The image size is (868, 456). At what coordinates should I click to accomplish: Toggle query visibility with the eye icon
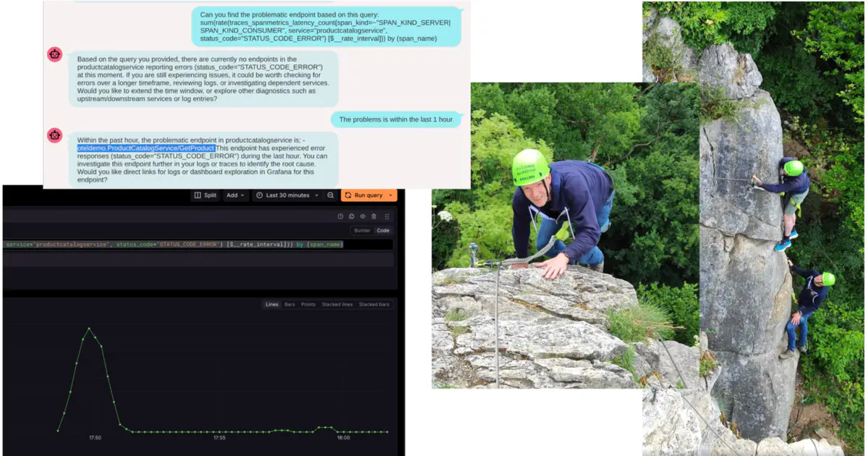click(x=362, y=216)
